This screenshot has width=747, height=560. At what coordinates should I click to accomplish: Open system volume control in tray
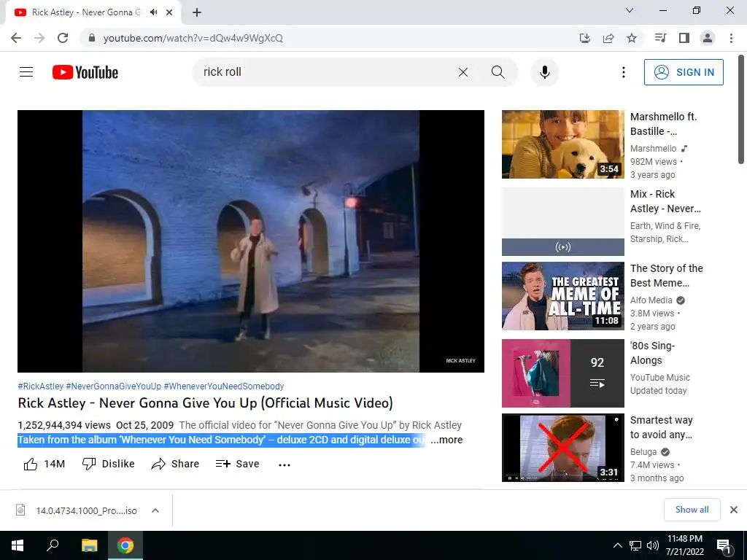coord(653,545)
